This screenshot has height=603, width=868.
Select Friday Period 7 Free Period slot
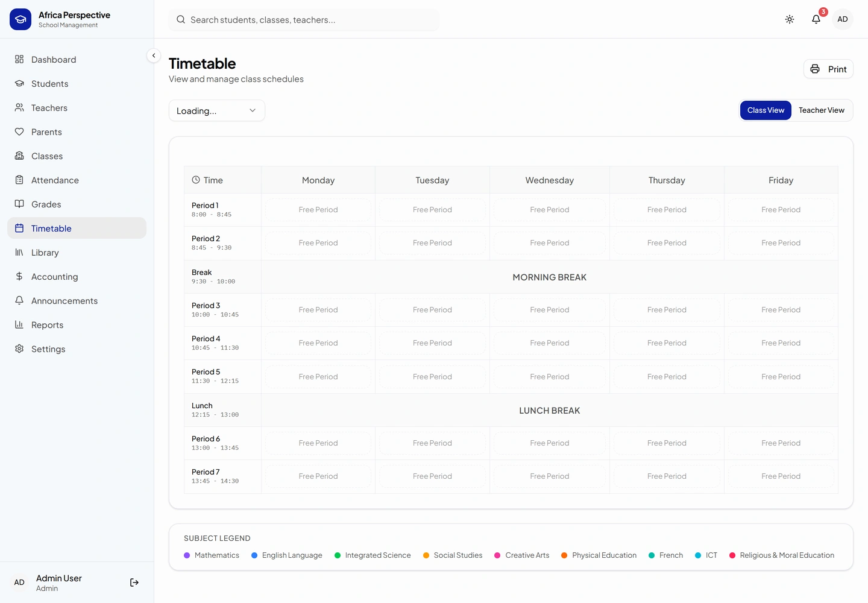(781, 476)
